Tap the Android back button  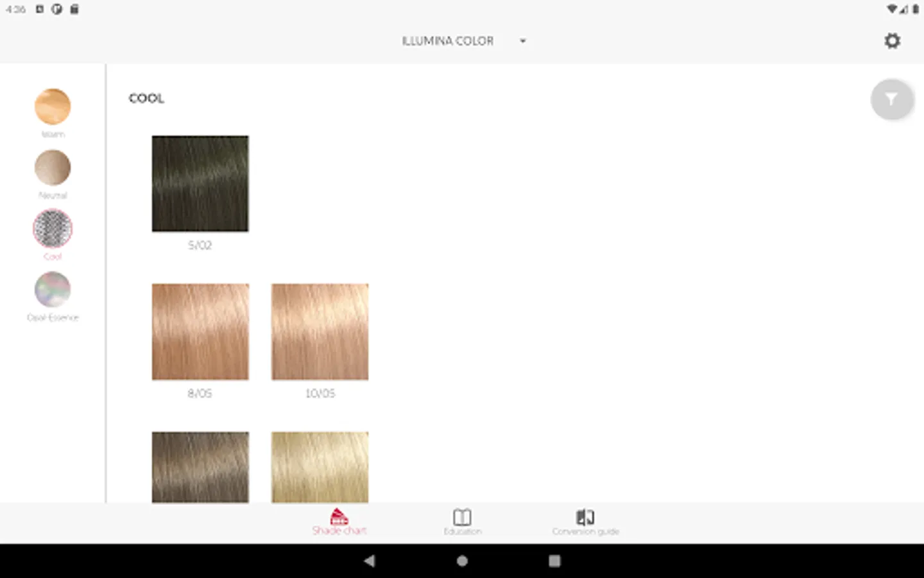point(369,561)
